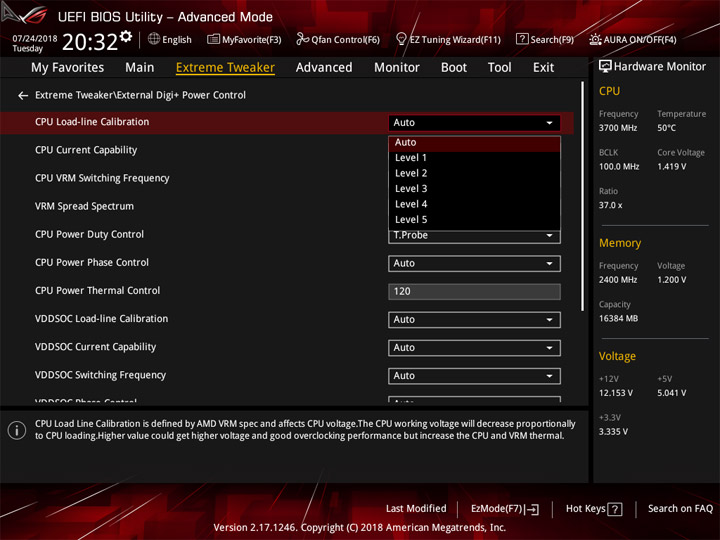Select Level 3 in the dropdown list
This screenshot has width=720, height=540.
(x=474, y=189)
